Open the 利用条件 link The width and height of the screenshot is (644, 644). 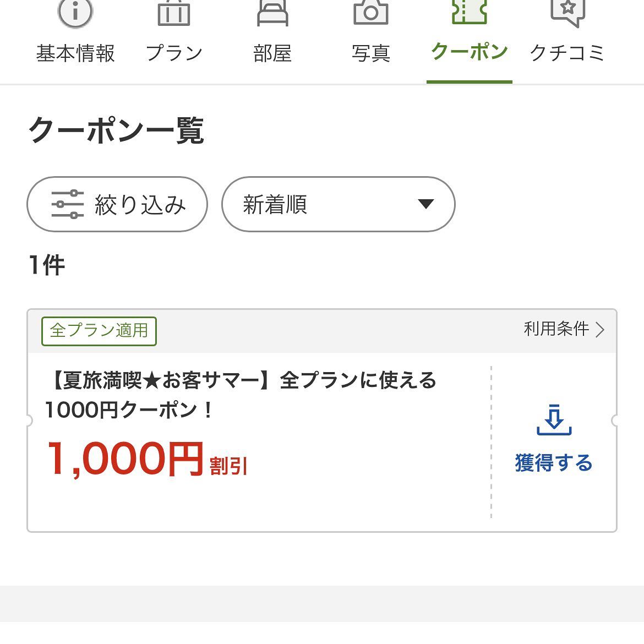pyautogui.click(x=556, y=329)
